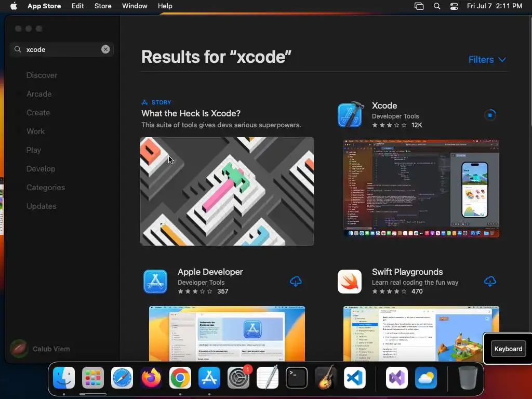Open Finder from the Dock
The width and height of the screenshot is (532, 399).
(64, 378)
